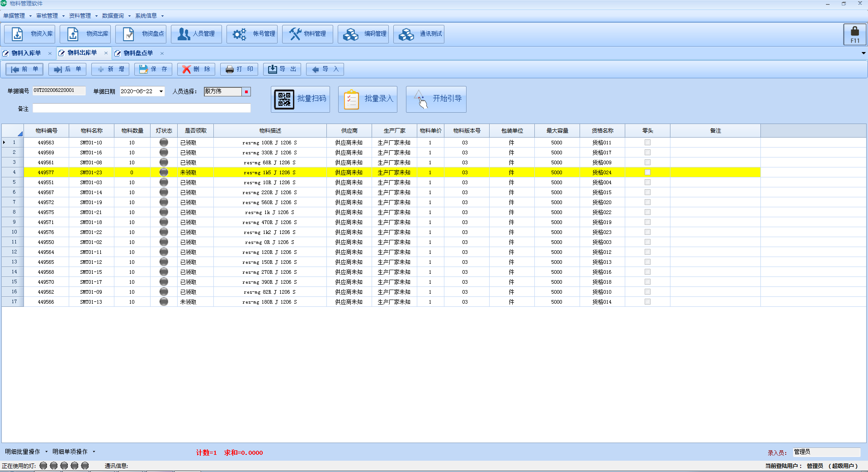Screen dimensions: 868x472
Task: Expand the 明细单项操作 dropdown
Action: click(x=74, y=452)
